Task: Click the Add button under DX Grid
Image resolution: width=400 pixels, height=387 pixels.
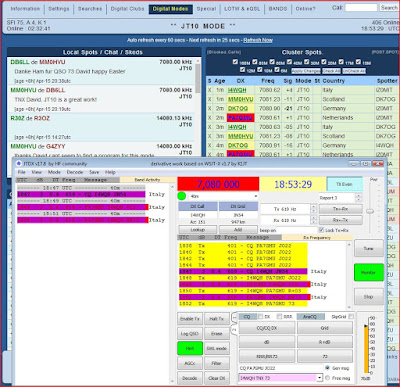Action: [x=238, y=230]
